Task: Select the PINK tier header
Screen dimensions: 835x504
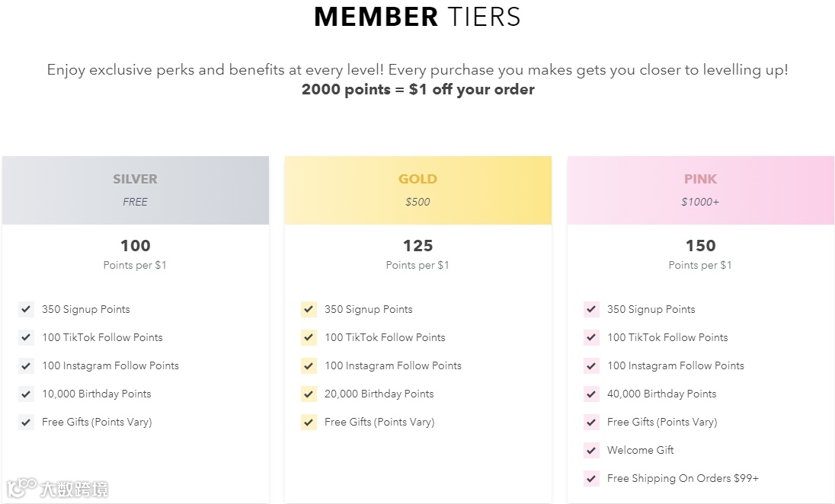Action: pos(700,180)
